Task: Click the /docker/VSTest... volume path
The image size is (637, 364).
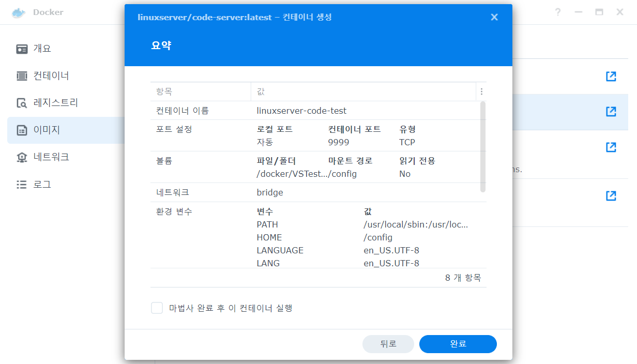Action: pos(292,174)
